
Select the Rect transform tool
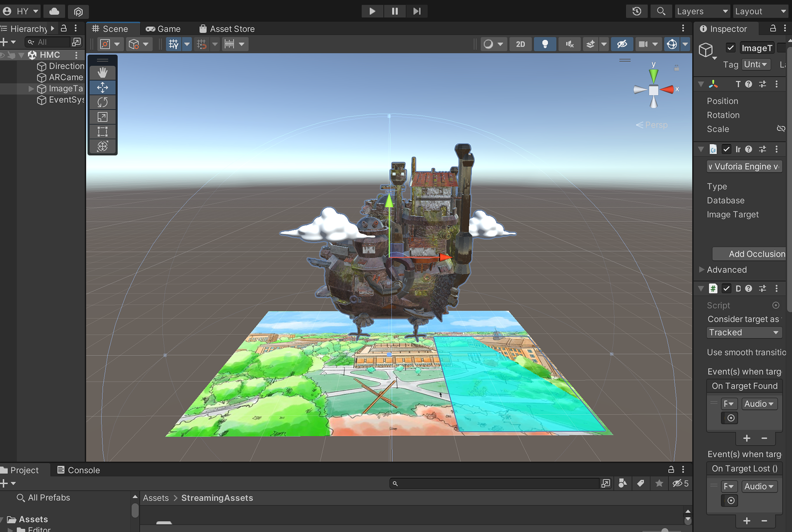point(102,132)
